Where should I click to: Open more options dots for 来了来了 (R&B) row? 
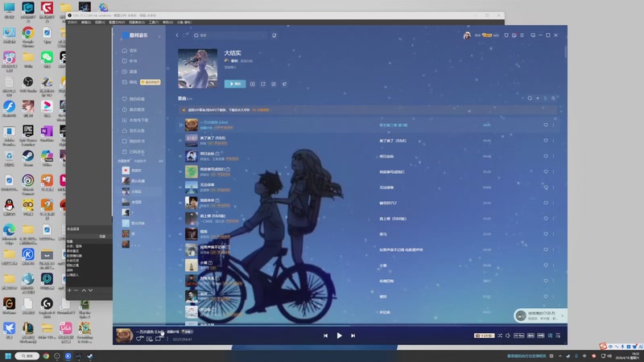tap(553, 140)
